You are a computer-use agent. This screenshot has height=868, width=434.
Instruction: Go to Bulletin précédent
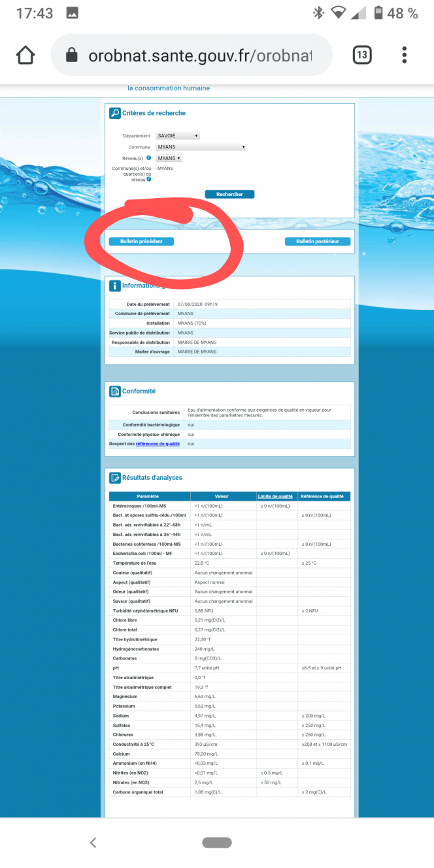click(x=141, y=242)
